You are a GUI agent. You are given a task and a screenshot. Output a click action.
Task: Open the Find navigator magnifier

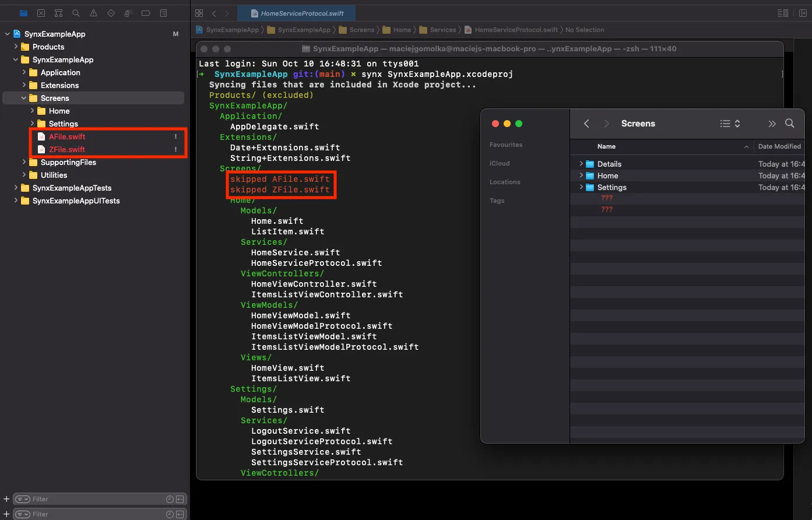point(76,13)
